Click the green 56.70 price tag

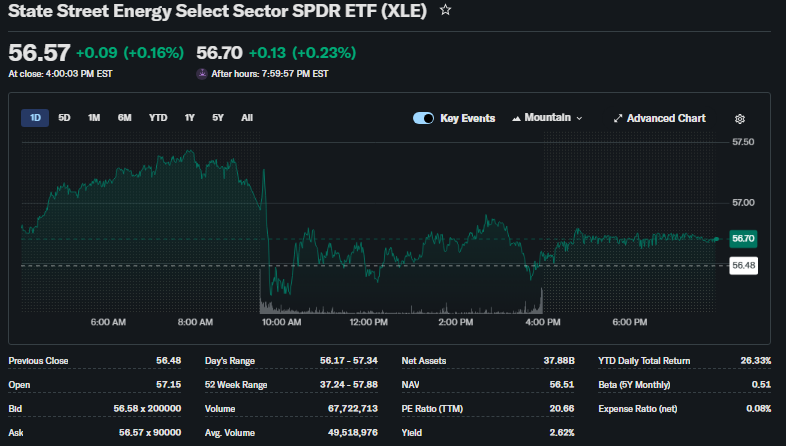click(743, 239)
